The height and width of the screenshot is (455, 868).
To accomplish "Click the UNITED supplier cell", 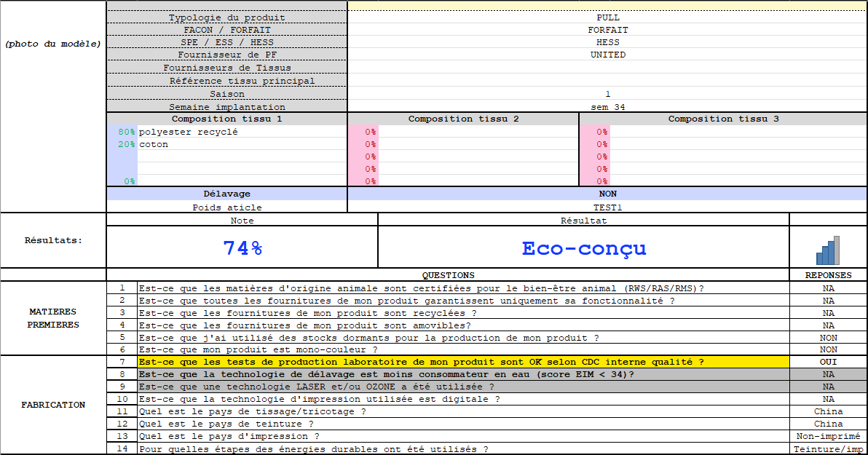I will tap(607, 55).
